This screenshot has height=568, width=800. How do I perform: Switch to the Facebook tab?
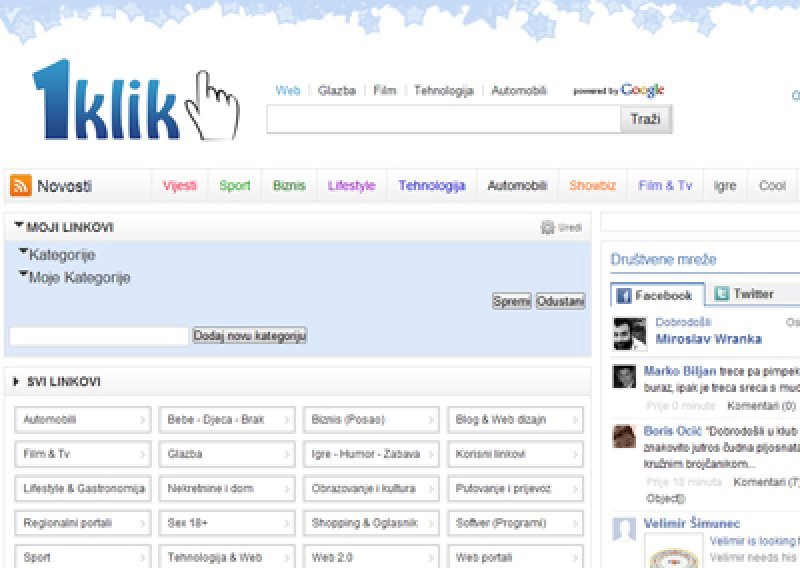(x=657, y=295)
